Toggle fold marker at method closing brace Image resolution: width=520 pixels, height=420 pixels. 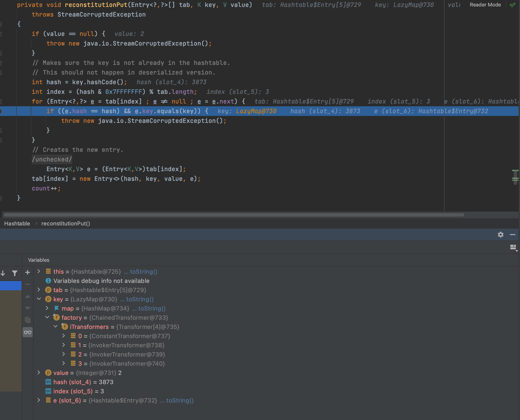(x=1, y=198)
